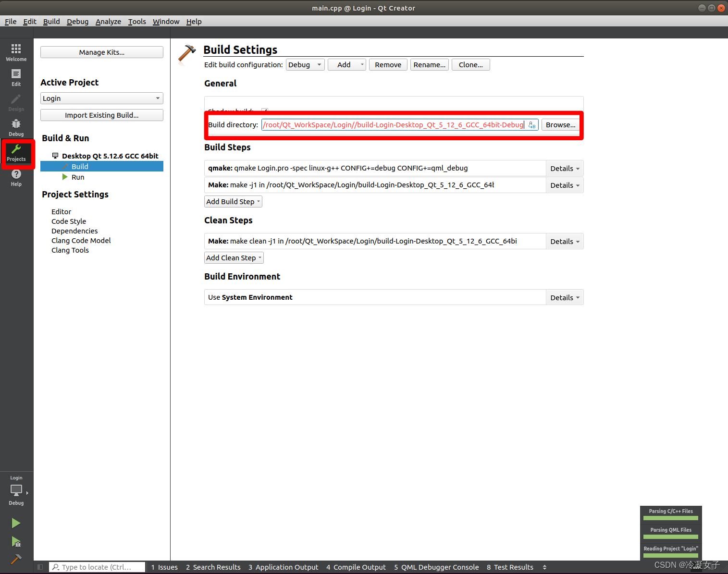Open Code Style project settings
The height and width of the screenshot is (574, 728).
(x=69, y=221)
